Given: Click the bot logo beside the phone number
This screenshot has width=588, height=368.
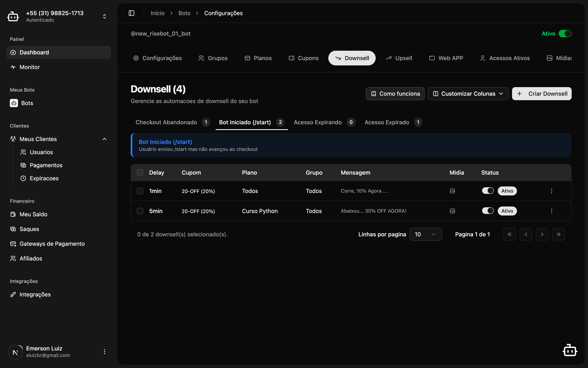Looking at the screenshot, I should coord(13,16).
